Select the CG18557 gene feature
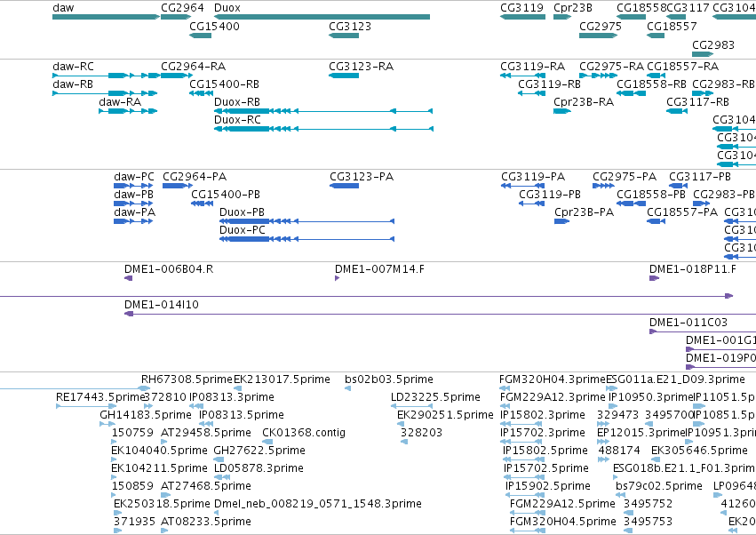756x535 pixels. coord(656,36)
